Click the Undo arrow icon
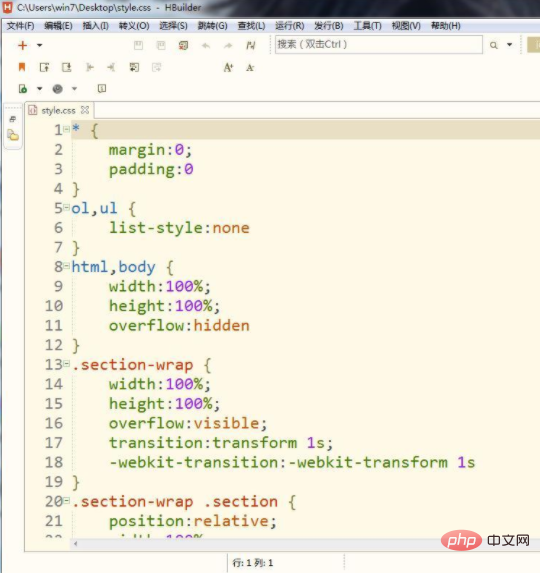Image resolution: width=540 pixels, height=573 pixels. (x=206, y=45)
